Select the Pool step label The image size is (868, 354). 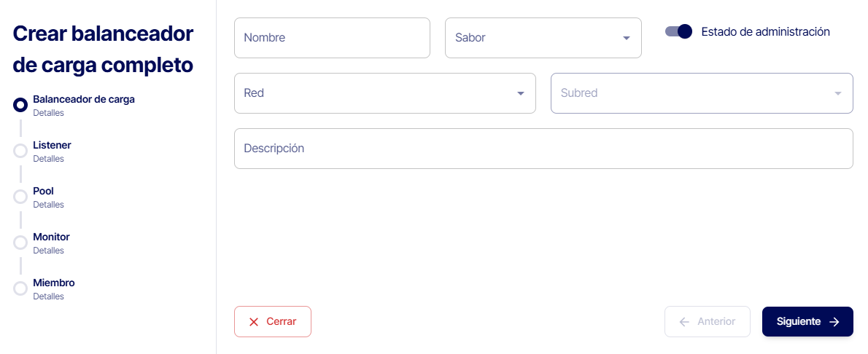(43, 191)
